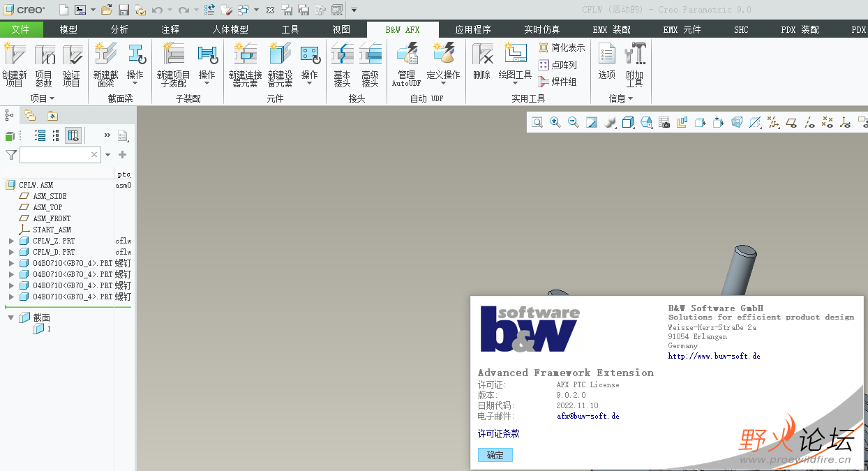The height and width of the screenshot is (471, 868).
Task: Open 许可证条款 (license terms) link
Action: [498, 433]
